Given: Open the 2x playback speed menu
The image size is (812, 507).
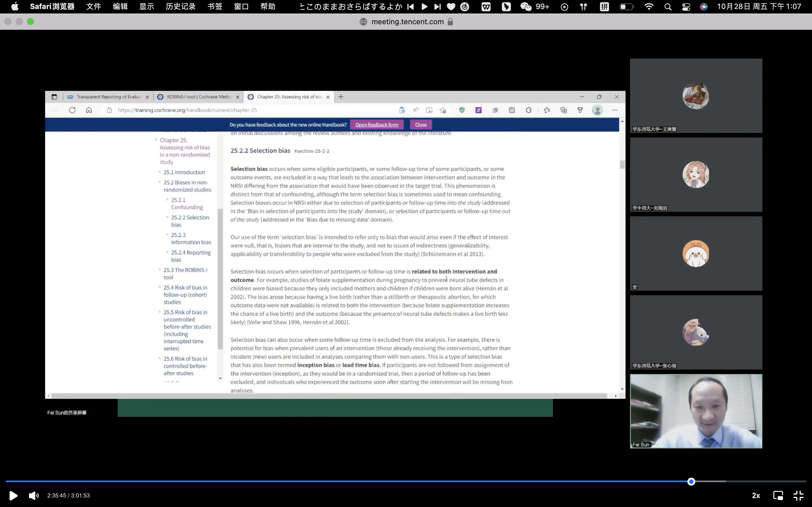Looking at the screenshot, I should (756, 495).
